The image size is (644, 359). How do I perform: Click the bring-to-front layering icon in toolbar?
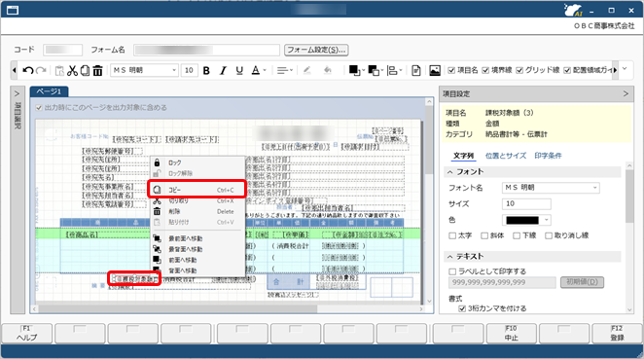354,71
